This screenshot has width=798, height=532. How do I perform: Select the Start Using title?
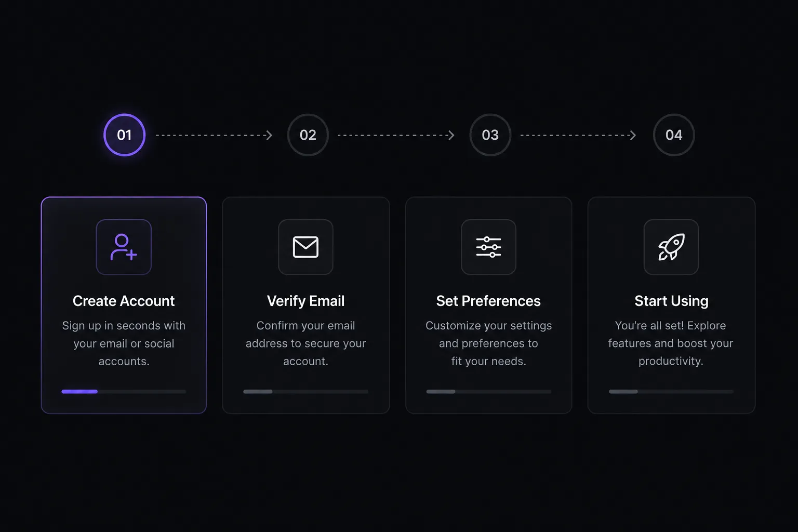(x=671, y=301)
